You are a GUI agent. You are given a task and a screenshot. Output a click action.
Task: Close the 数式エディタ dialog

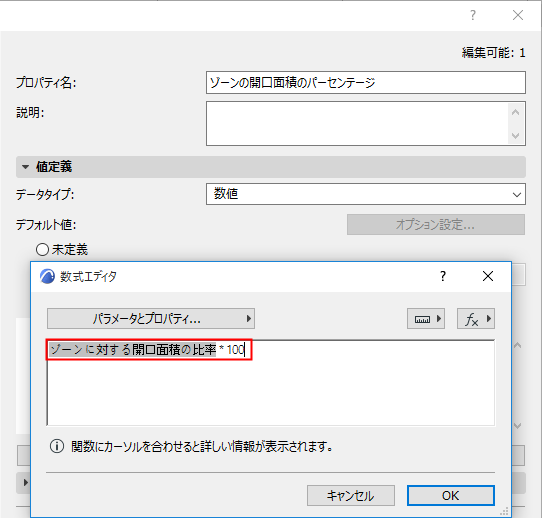(488, 276)
